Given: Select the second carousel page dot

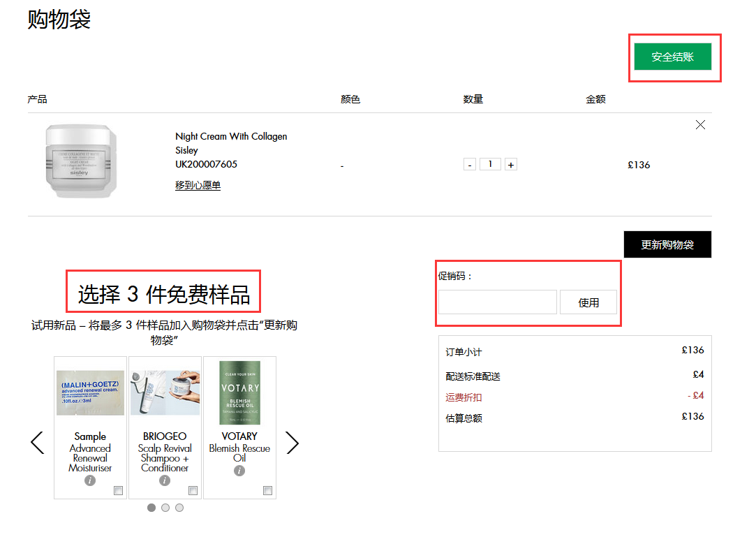Looking at the screenshot, I should coord(165,508).
